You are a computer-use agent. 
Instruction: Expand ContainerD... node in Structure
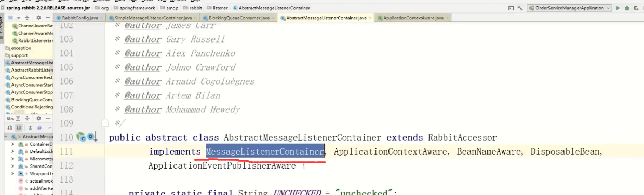[13, 144]
